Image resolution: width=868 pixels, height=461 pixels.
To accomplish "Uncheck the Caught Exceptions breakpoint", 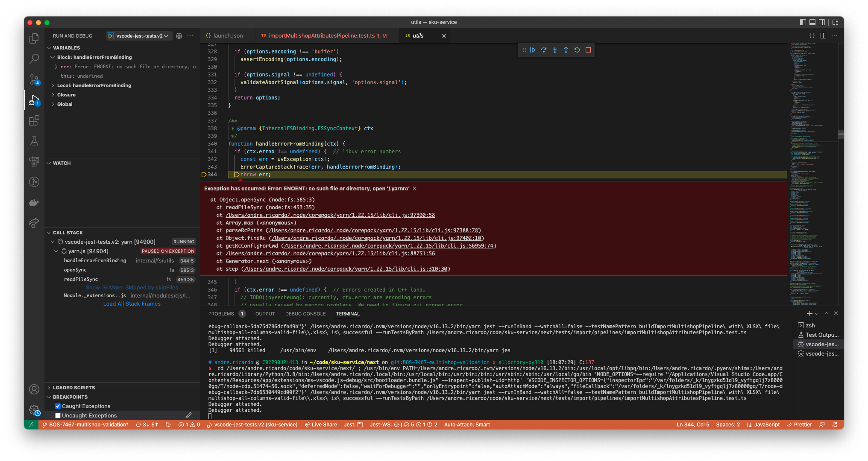I will (58, 406).
